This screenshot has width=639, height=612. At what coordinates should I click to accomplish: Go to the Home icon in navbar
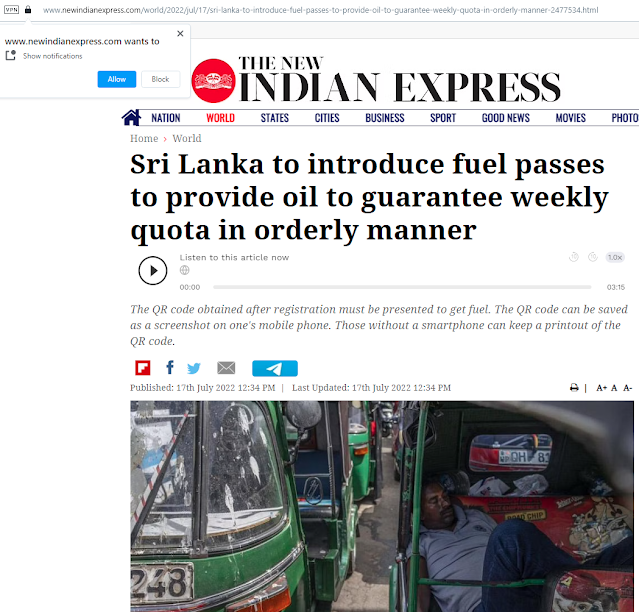click(x=131, y=117)
